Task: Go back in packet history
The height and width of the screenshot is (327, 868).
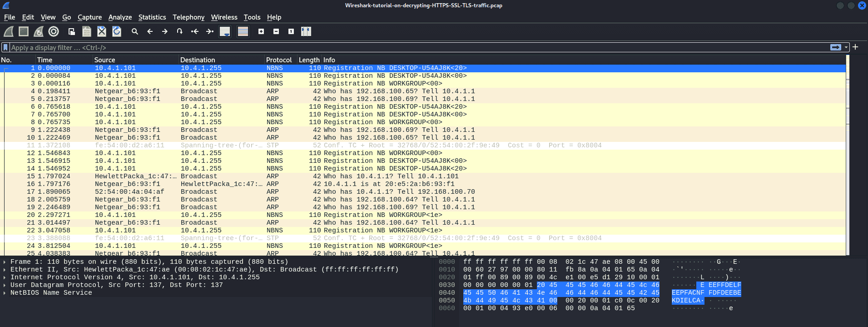Action: click(150, 31)
